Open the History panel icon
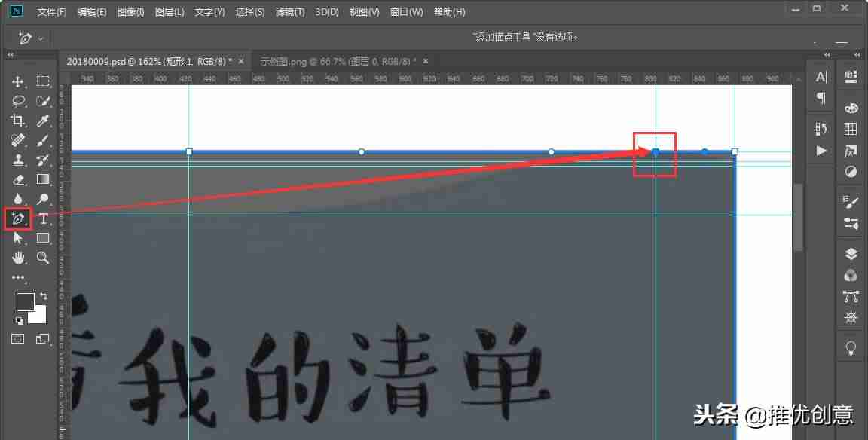Viewport: 868px width, 440px height. [821, 129]
